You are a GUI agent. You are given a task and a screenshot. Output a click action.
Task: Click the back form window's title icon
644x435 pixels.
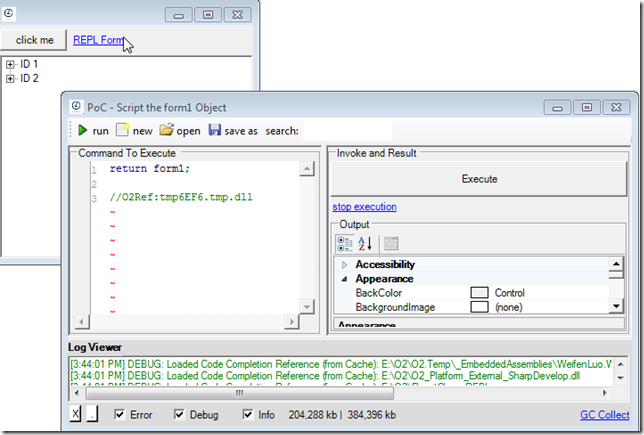click(8, 14)
